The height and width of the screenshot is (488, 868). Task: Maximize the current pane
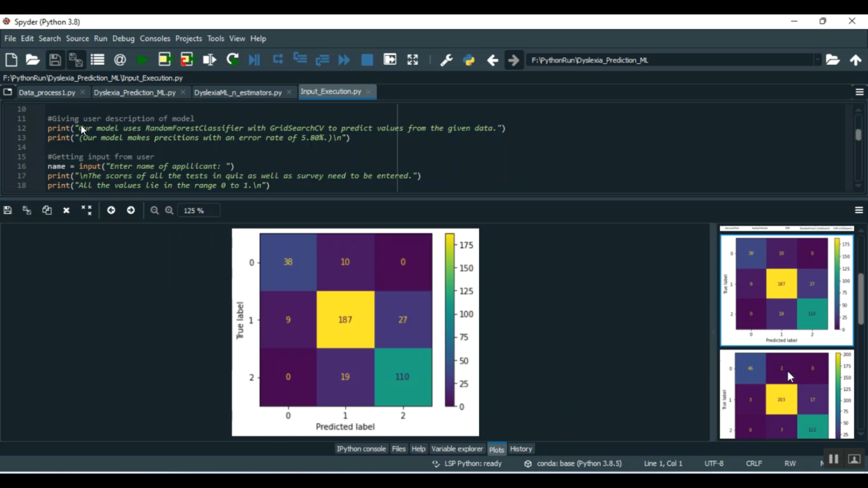[x=412, y=60]
